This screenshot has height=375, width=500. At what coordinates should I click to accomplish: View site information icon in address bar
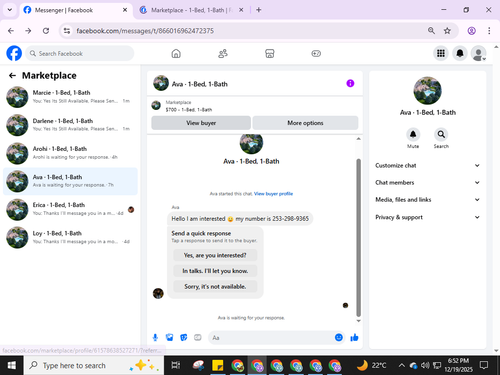point(67,31)
